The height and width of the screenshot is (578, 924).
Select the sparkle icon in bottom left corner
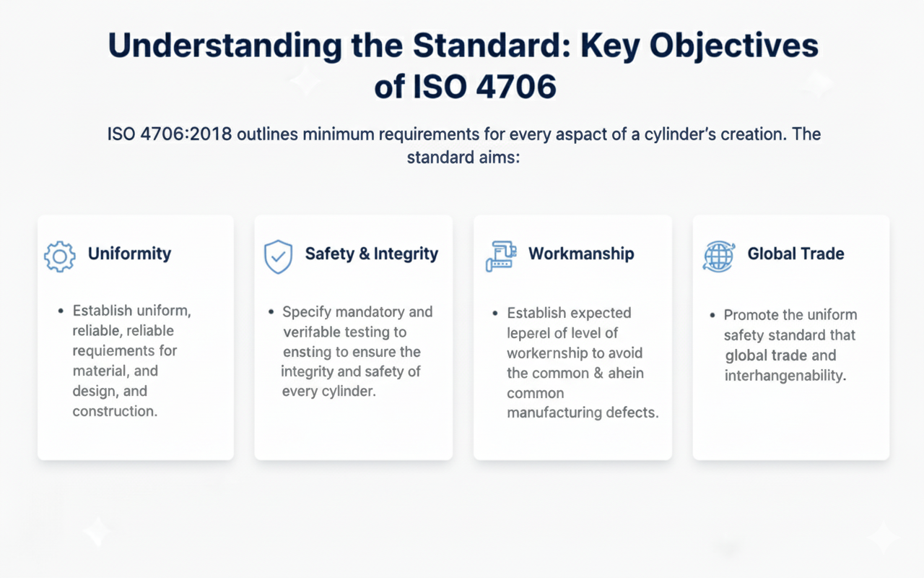pyautogui.click(x=97, y=531)
